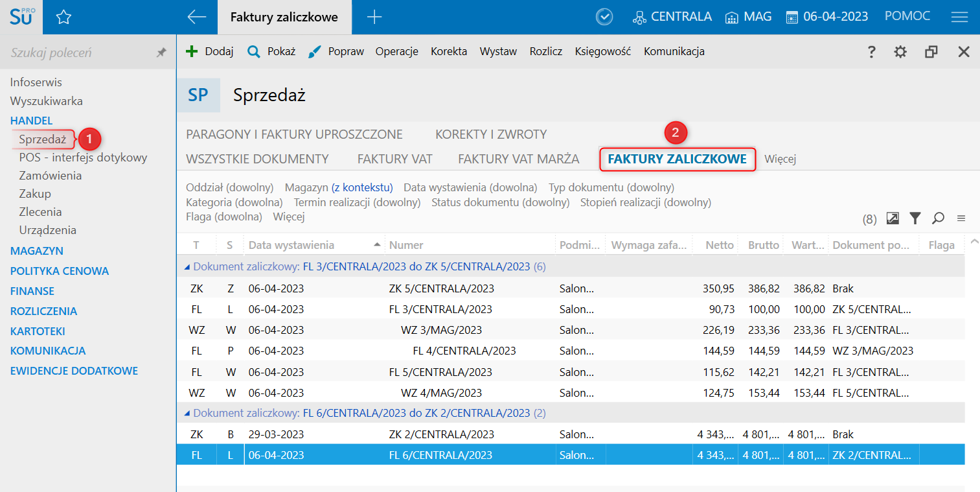Select row FL 4/CENTRALA/2023
This screenshot has height=492, width=980.
(x=571, y=351)
